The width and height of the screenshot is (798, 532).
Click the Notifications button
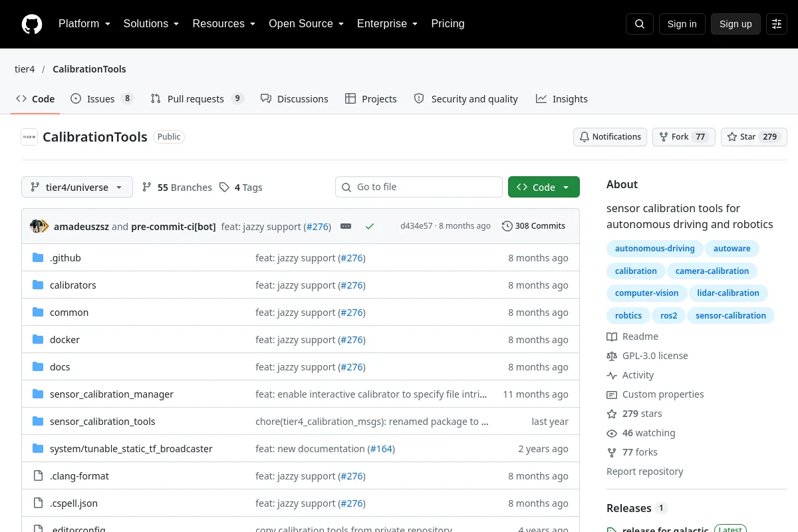(610, 137)
